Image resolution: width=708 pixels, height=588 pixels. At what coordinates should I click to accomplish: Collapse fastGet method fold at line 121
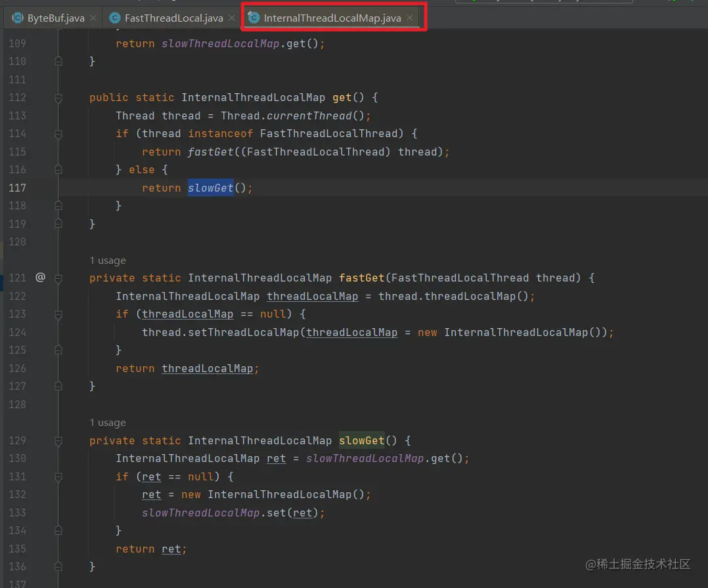tap(58, 278)
